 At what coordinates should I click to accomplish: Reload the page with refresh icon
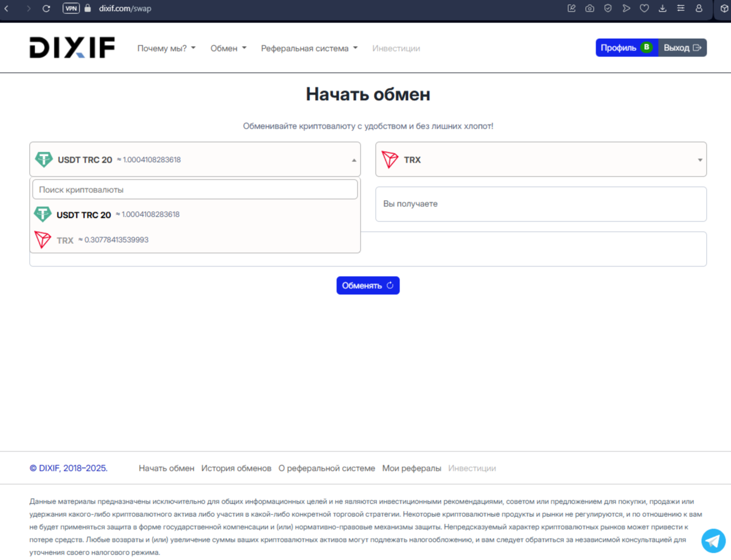click(47, 8)
